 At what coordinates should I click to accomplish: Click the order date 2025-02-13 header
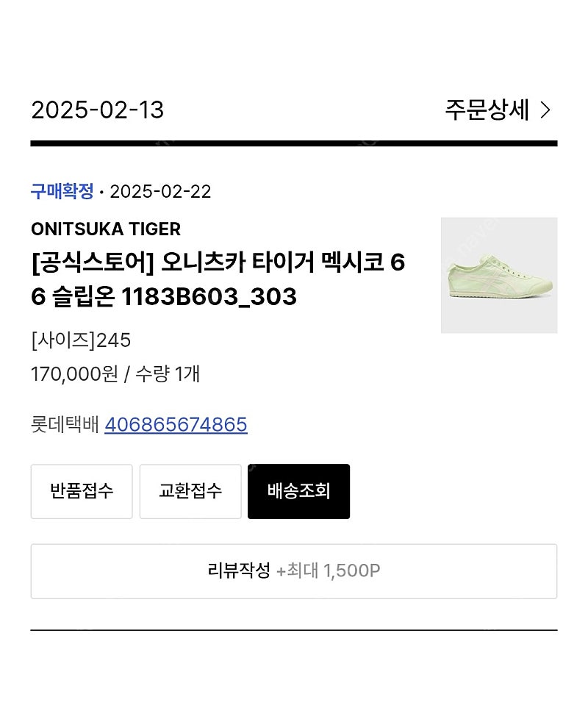coord(98,110)
